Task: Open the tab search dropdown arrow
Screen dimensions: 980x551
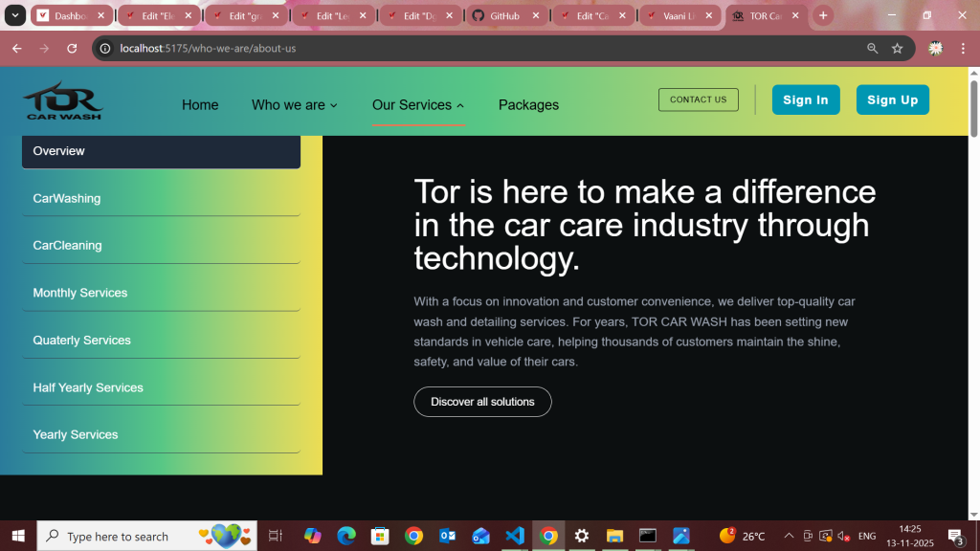Action: coord(16,16)
